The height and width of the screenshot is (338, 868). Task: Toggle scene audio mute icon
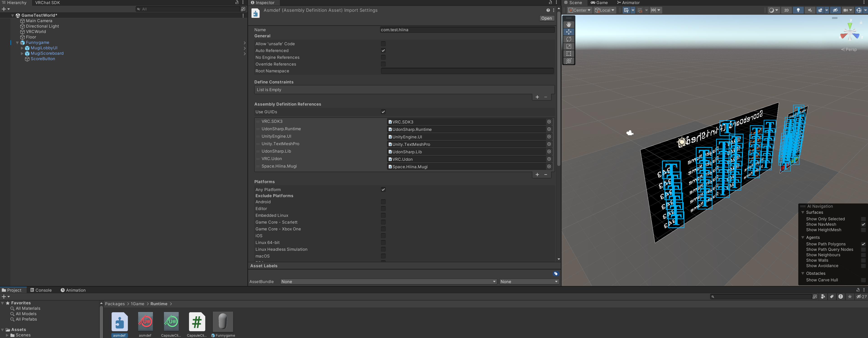[810, 10]
